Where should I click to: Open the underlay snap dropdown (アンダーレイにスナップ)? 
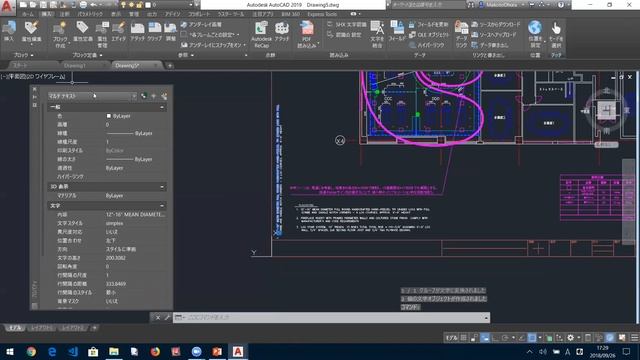[244, 45]
